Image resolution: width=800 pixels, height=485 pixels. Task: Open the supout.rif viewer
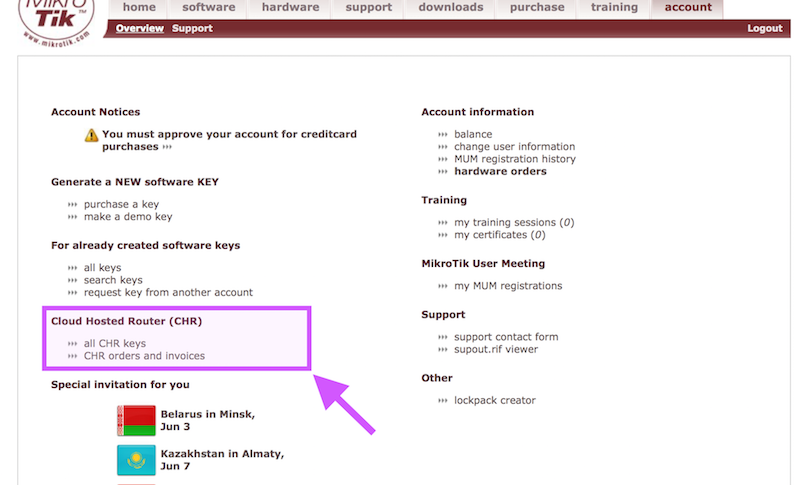point(496,349)
